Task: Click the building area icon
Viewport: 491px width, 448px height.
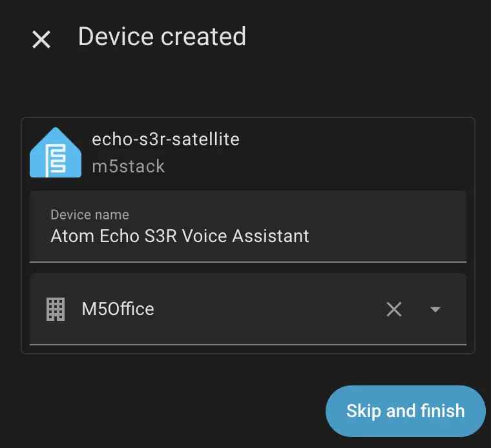Action: (56, 309)
